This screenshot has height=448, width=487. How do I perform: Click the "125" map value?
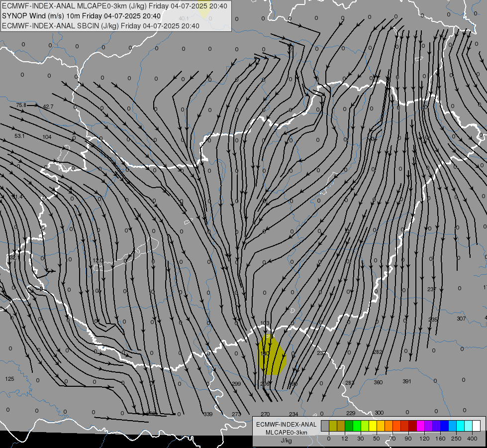pyautogui.click(x=9, y=379)
